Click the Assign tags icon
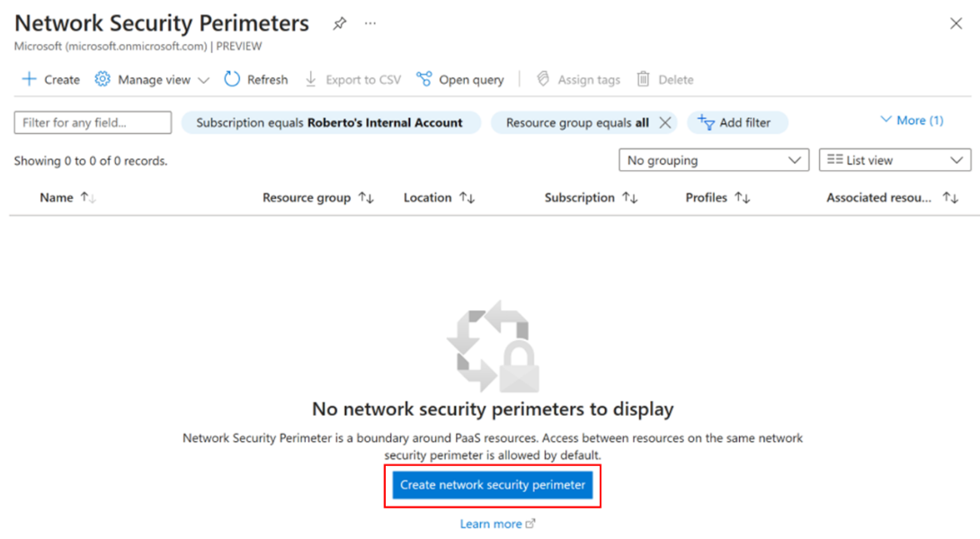 coord(543,79)
